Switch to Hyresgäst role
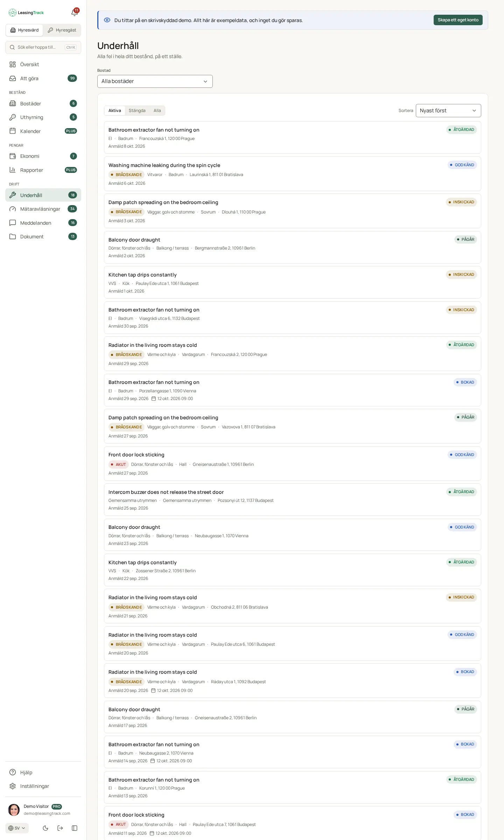Viewport: 504px width, 840px height. [x=62, y=30]
